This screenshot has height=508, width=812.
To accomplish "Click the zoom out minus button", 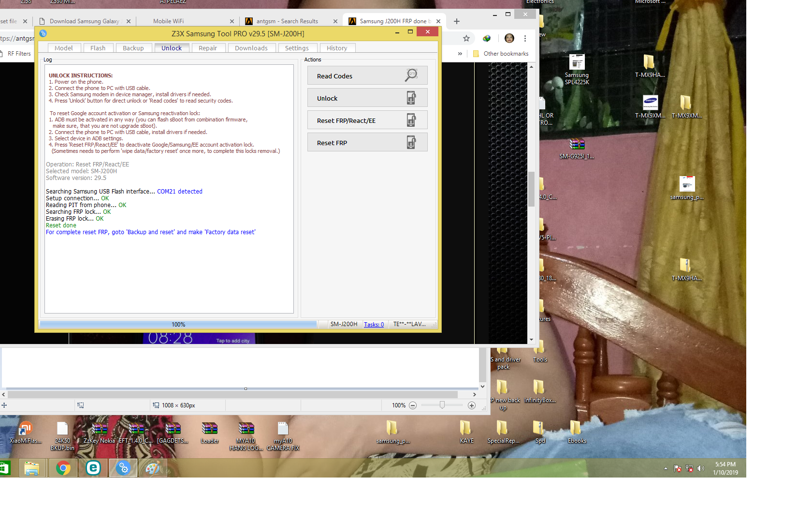I will (413, 405).
